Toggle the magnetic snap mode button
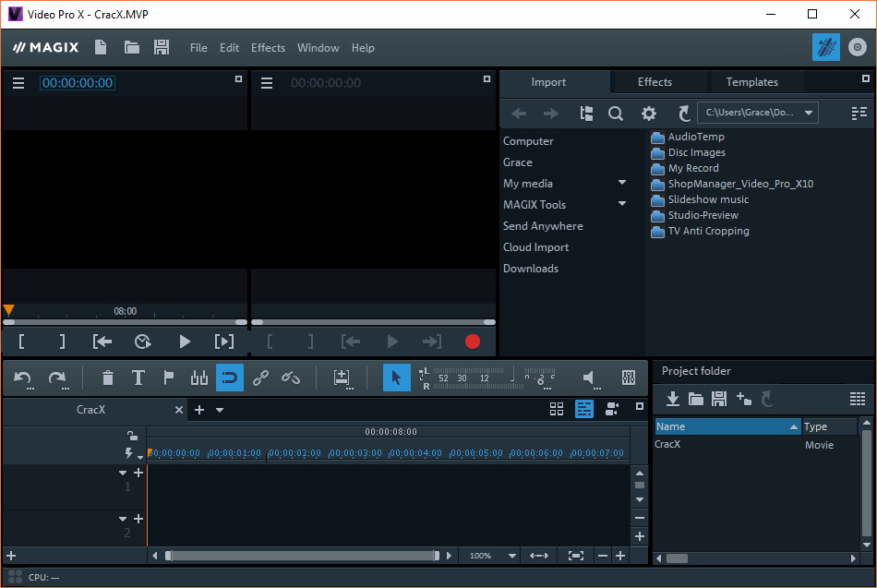The image size is (877, 588). pos(230,378)
